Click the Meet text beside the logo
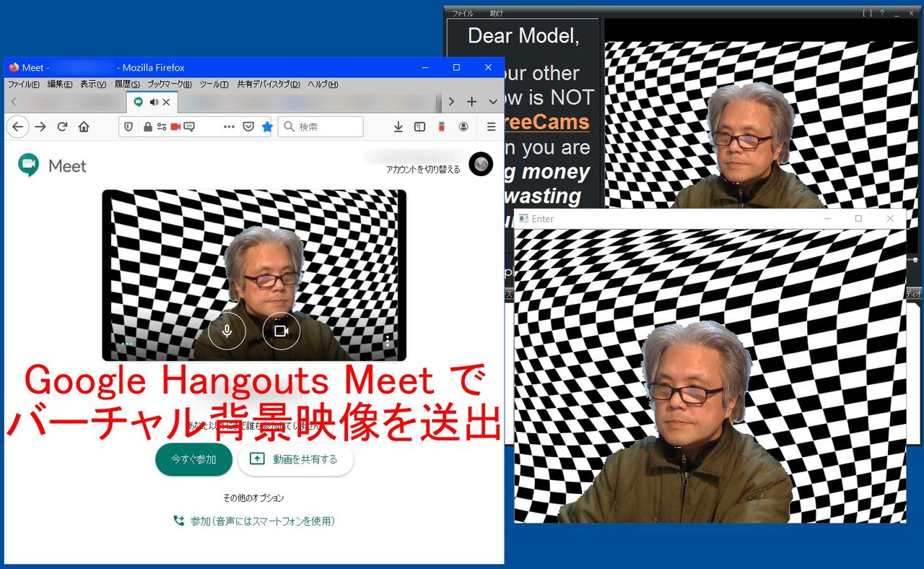This screenshot has width=924, height=569. coord(67,166)
